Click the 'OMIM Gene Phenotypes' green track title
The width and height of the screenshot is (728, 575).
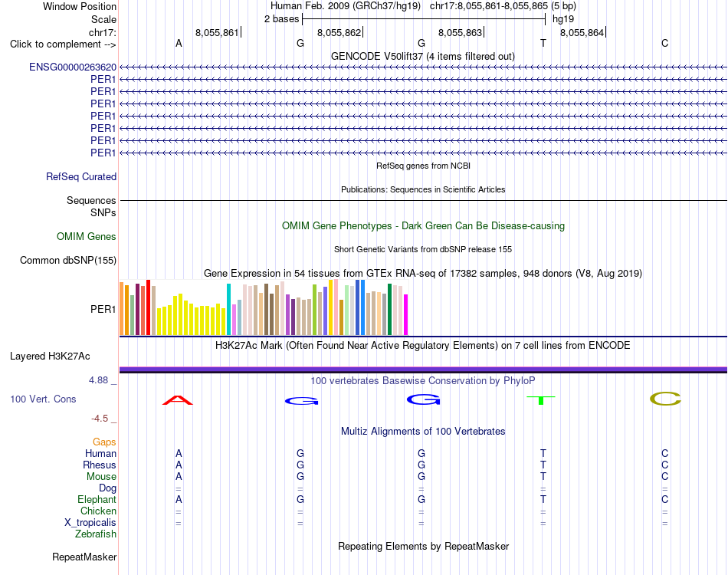point(424,225)
